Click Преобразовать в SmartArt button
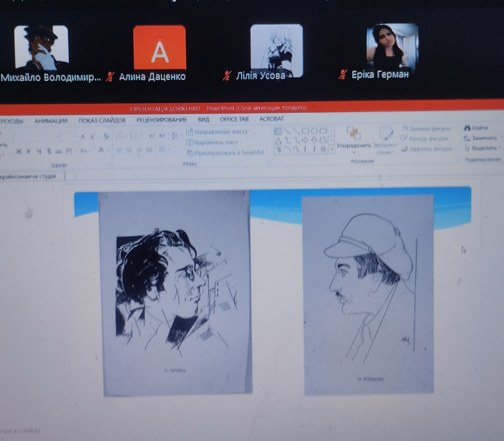 [x=228, y=153]
